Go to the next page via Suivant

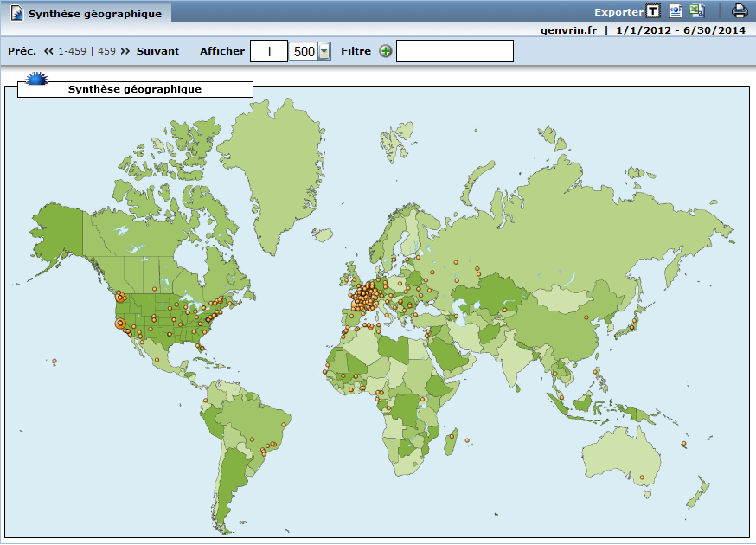click(156, 51)
